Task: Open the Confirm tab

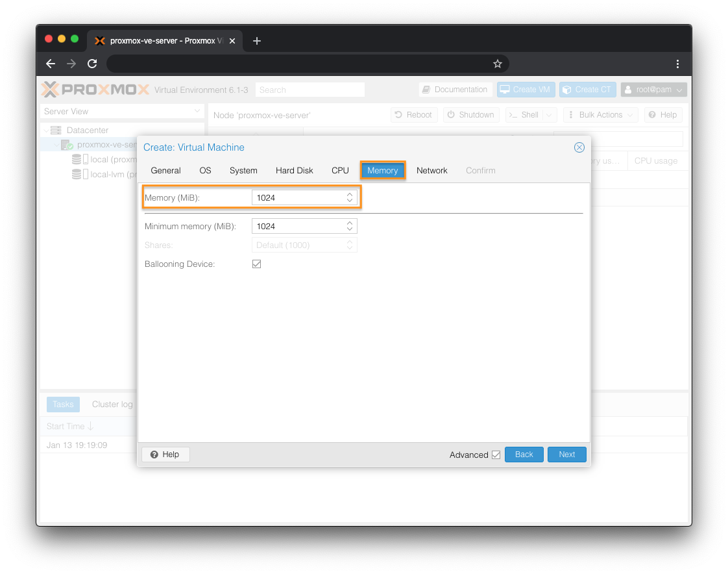Action: coord(481,171)
